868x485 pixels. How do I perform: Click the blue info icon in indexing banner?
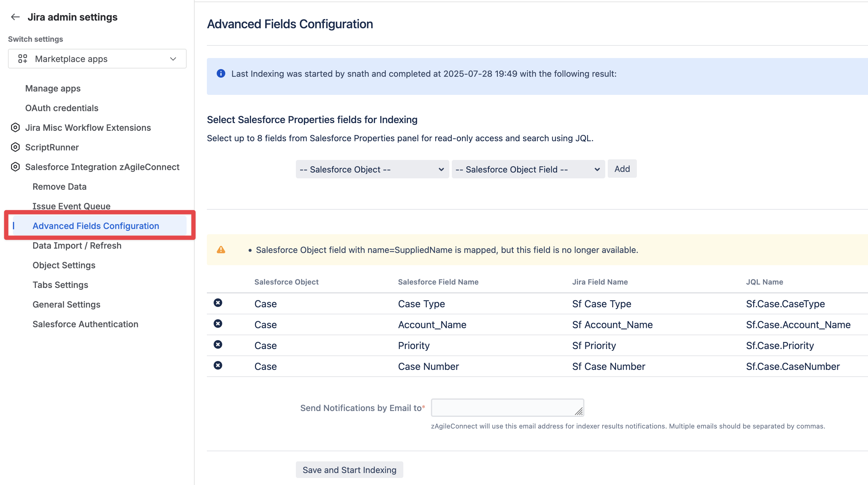click(x=221, y=73)
